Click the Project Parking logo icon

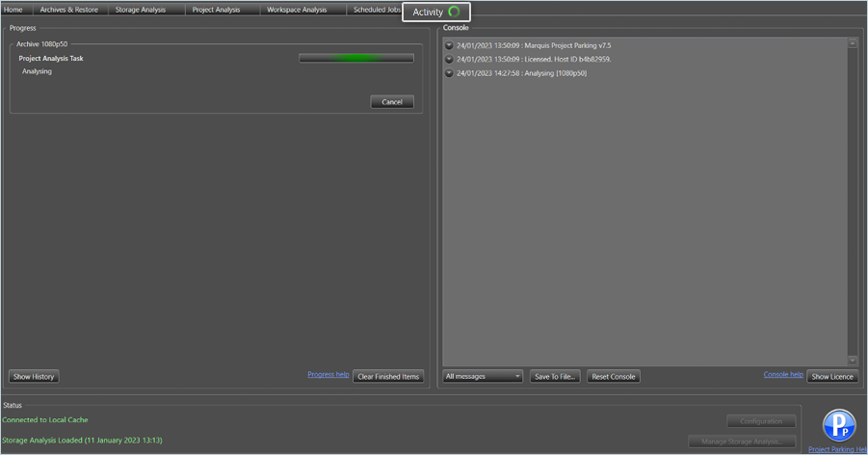click(838, 425)
